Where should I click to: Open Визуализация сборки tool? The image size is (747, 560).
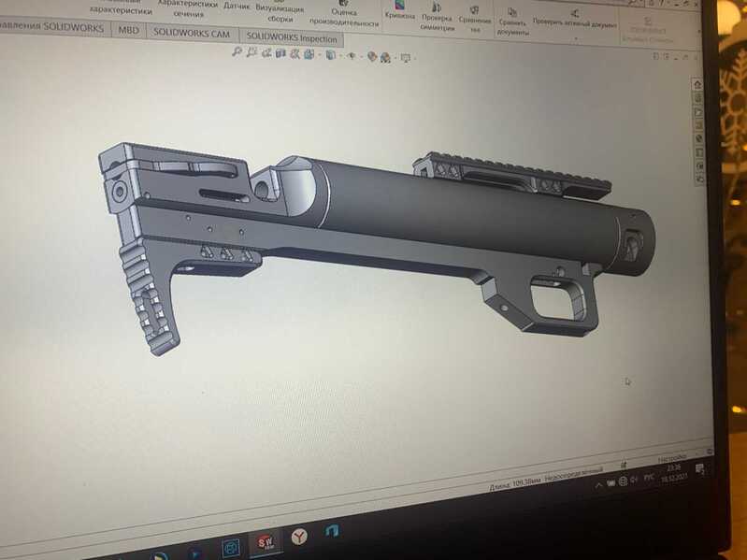280,12
